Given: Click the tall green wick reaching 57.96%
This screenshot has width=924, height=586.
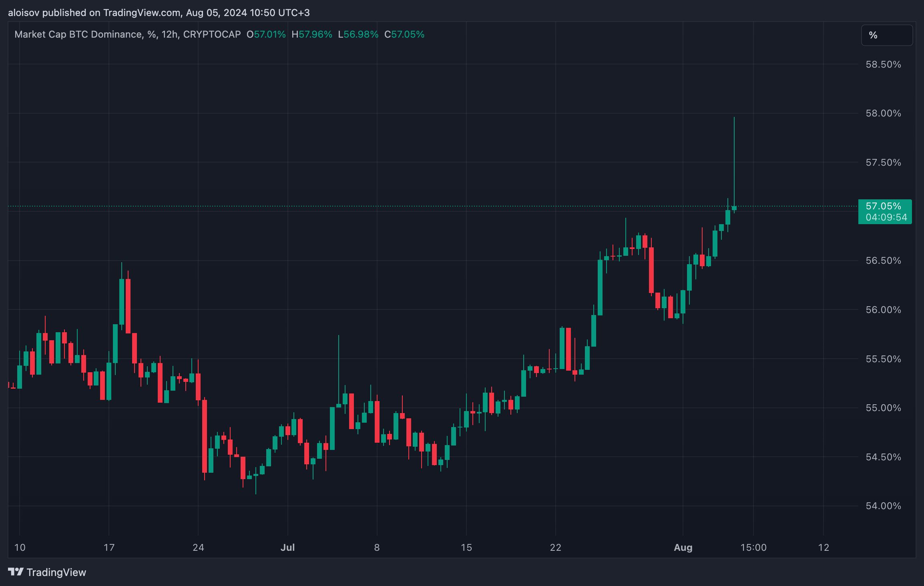Looking at the screenshot, I should (x=734, y=160).
